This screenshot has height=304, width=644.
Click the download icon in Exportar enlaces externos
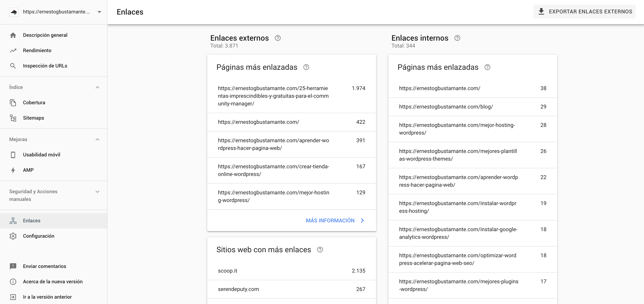[x=541, y=12]
